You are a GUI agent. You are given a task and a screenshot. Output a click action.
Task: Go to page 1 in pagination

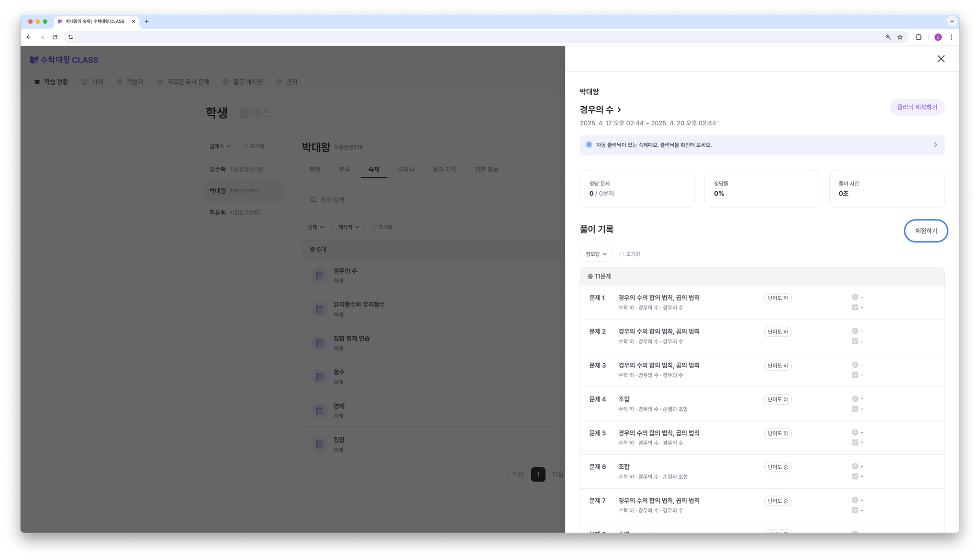[x=538, y=474]
